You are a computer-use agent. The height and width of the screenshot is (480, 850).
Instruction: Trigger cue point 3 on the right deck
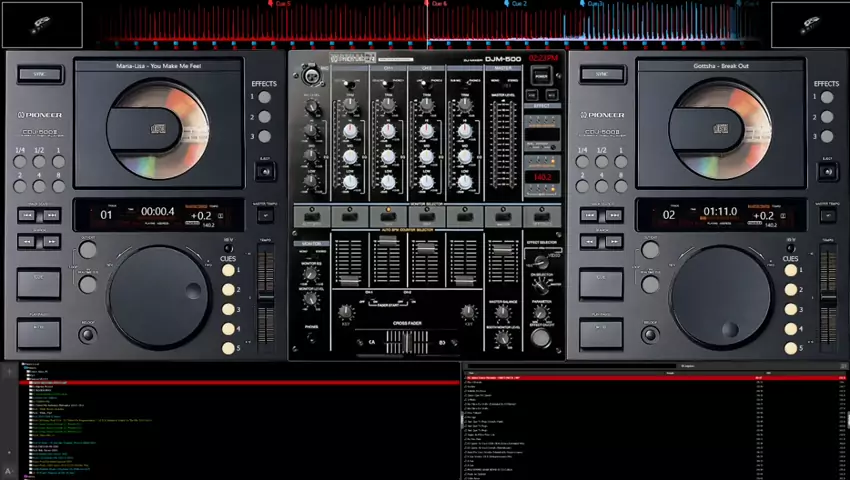click(x=790, y=309)
